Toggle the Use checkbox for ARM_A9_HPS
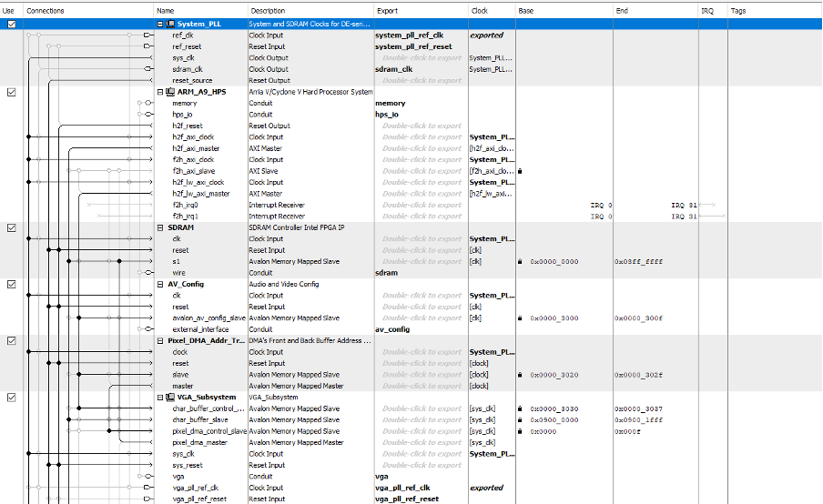Screen dimensions: 823x504 click(12, 92)
